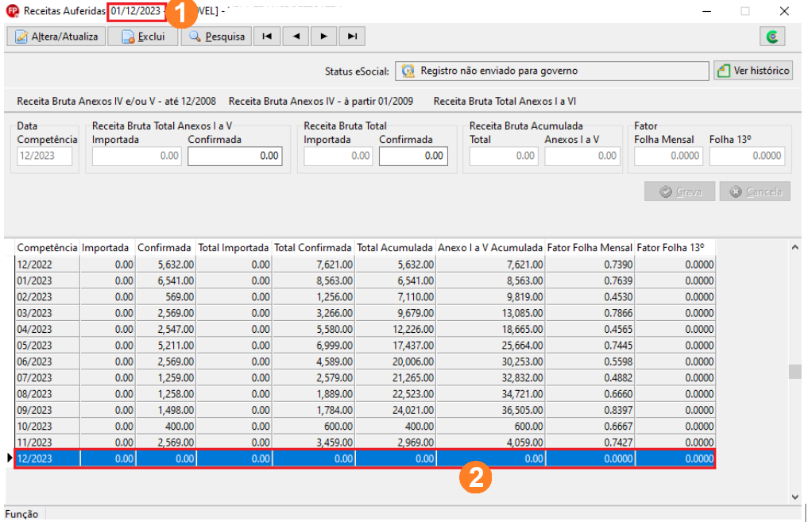Go to the next record
Screen dimensions: 812x522
324,37
